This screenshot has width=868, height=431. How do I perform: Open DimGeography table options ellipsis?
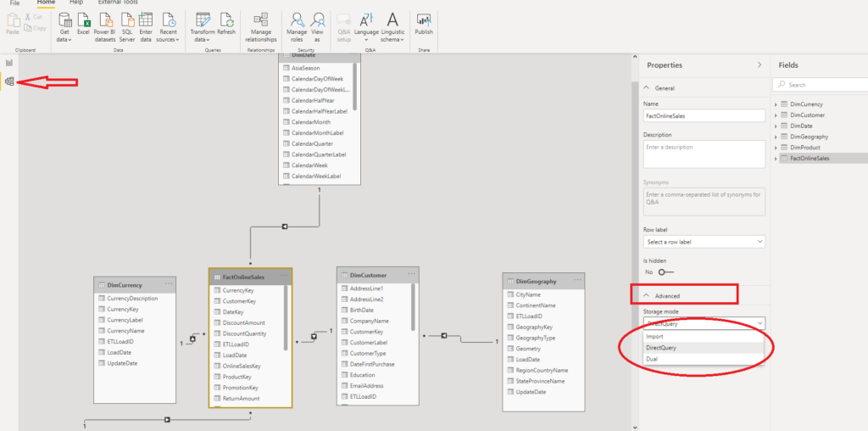576,280
